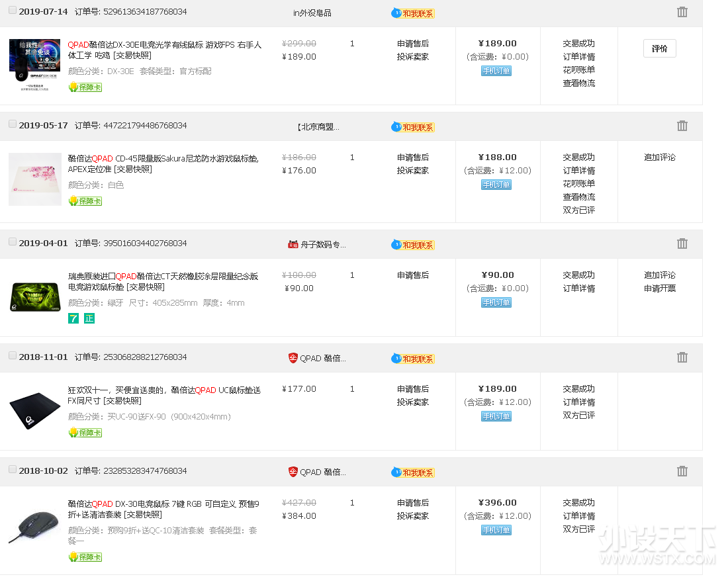The image size is (728, 577).
Task: View 保障卡 for the DX-30 RGB mouse
Action: [85, 556]
